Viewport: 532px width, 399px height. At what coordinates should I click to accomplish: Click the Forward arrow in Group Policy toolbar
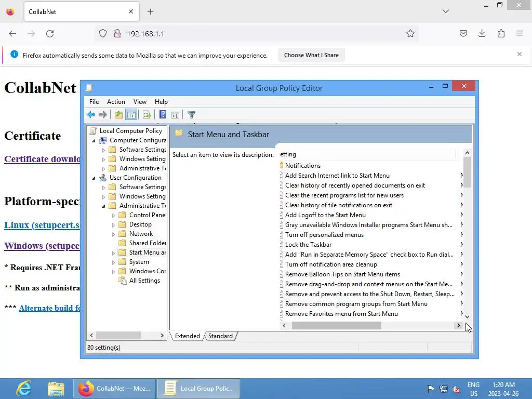pyautogui.click(x=103, y=115)
